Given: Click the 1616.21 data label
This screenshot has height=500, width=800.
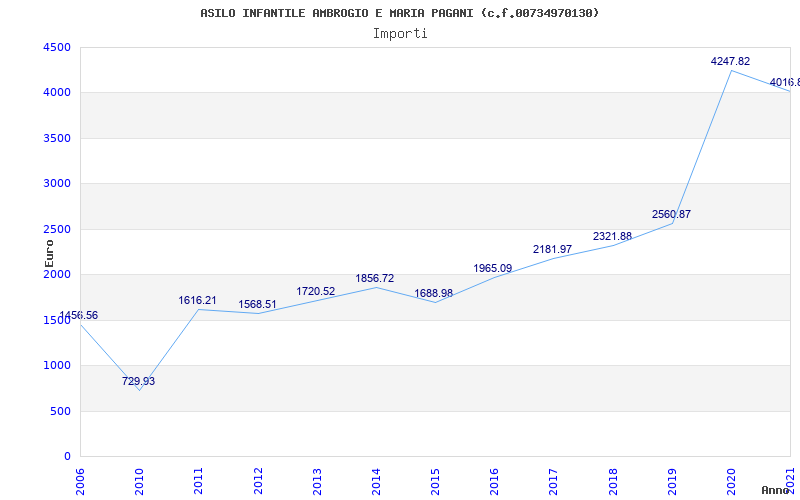Looking at the screenshot, I should tap(197, 301).
